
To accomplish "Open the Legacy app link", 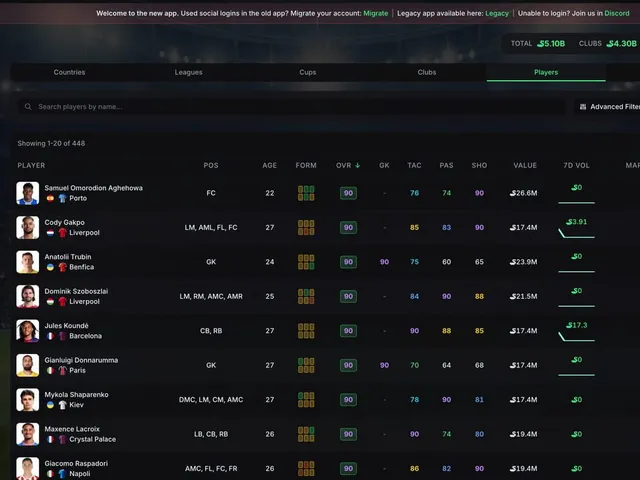I will click(x=497, y=13).
